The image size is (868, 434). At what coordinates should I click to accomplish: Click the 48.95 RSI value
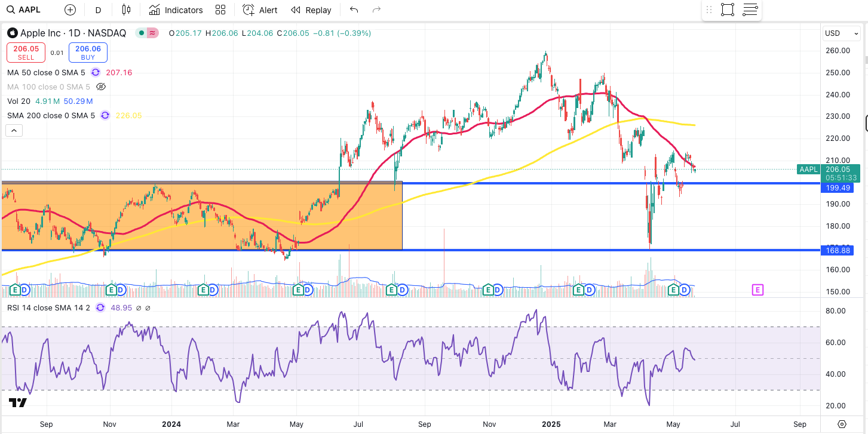click(x=121, y=307)
